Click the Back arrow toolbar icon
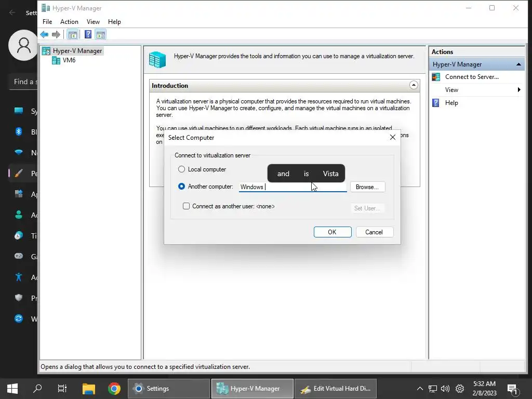 (x=44, y=34)
